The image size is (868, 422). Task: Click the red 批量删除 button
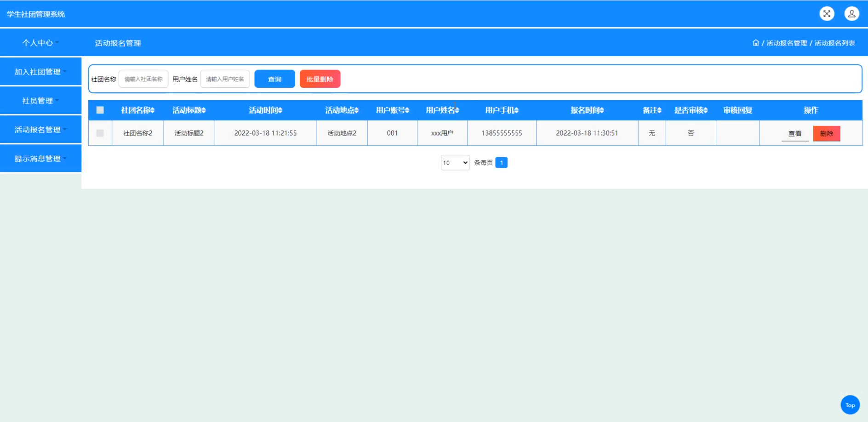(320, 79)
